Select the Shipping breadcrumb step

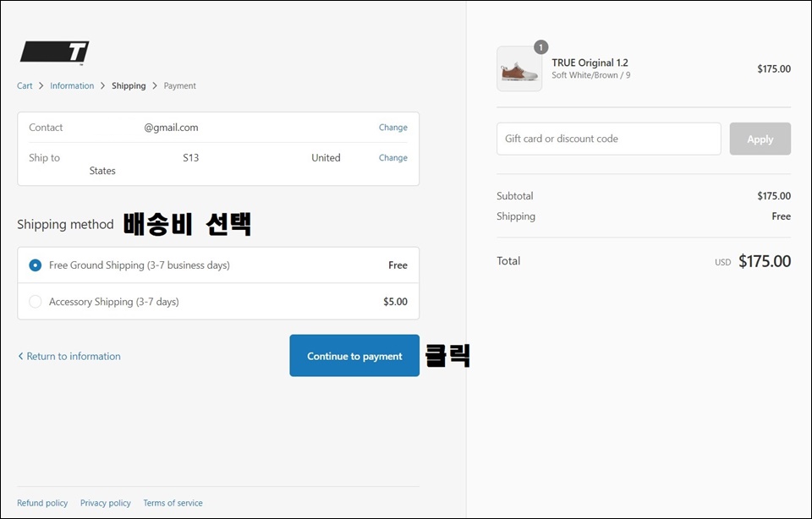pyautogui.click(x=129, y=86)
